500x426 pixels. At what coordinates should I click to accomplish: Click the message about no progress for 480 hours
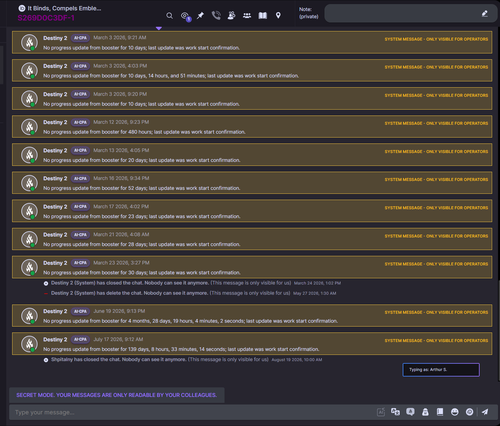[x=144, y=132]
